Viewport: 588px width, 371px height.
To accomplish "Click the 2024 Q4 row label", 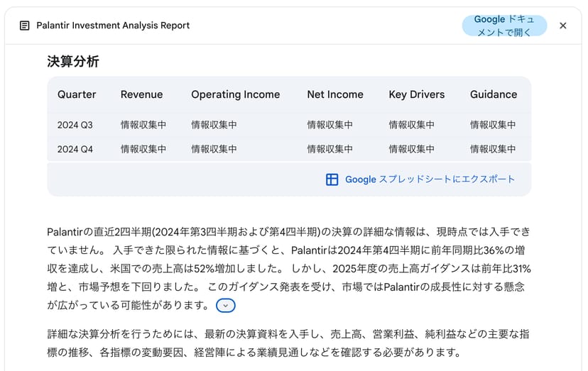I will pyautogui.click(x=75, y=149).
